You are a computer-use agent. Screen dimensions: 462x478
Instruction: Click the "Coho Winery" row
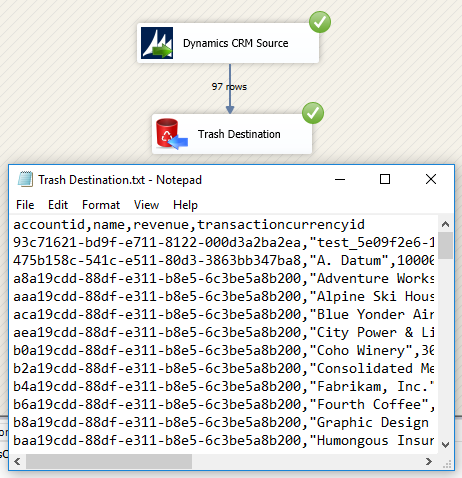click(224, 350)
